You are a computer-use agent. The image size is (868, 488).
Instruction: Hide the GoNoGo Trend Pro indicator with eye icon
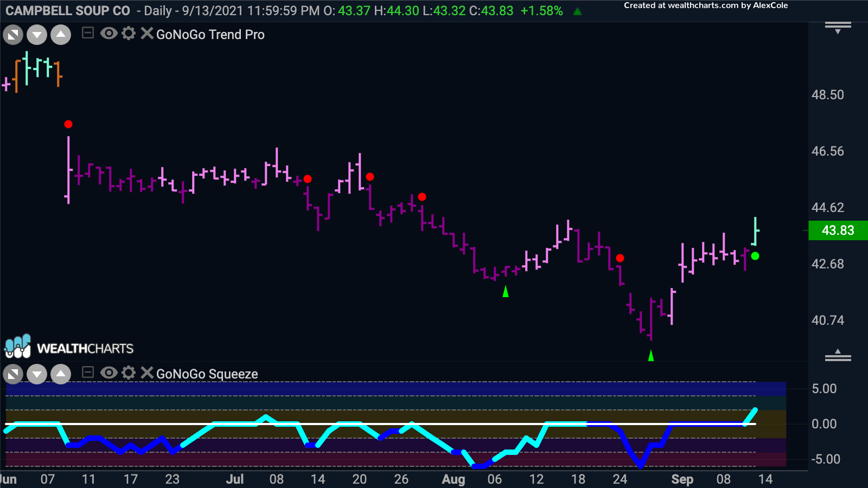108,34
